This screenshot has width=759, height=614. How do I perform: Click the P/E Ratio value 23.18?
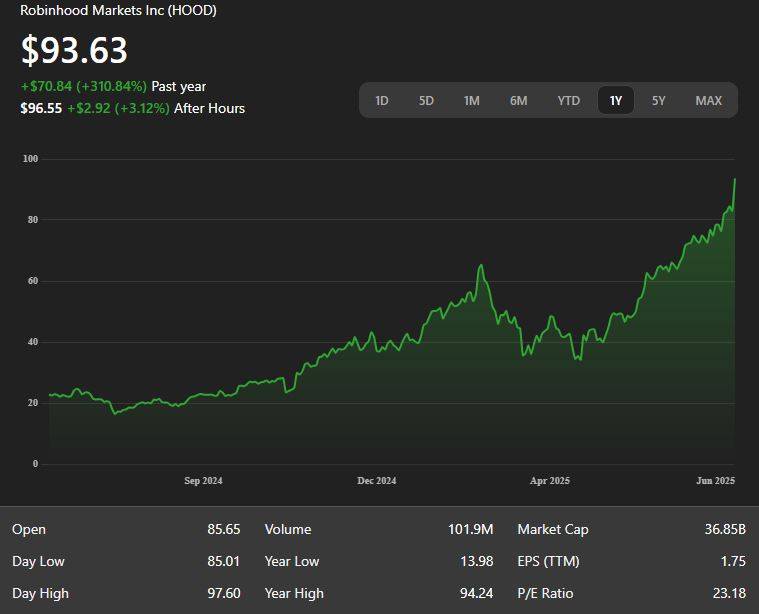(729, 593)
